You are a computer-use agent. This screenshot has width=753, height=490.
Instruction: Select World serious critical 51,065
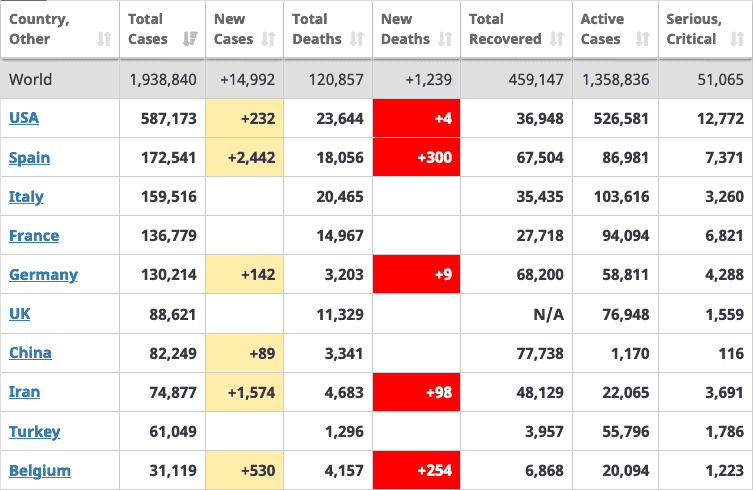720,80
